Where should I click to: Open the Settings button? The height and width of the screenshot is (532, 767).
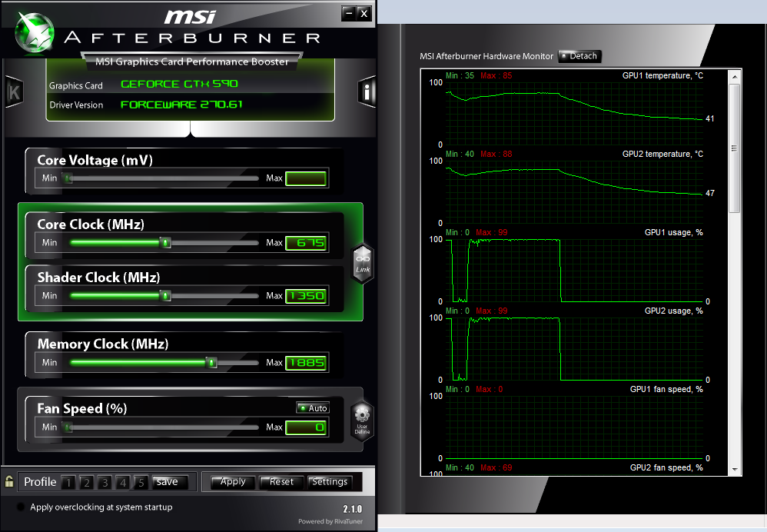coord(330,482)
